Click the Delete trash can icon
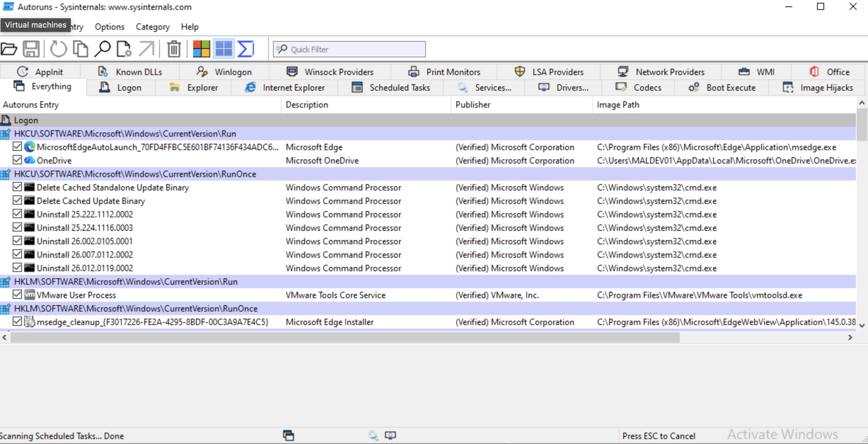Screen dimensions: 868x444 click(174, 49)
